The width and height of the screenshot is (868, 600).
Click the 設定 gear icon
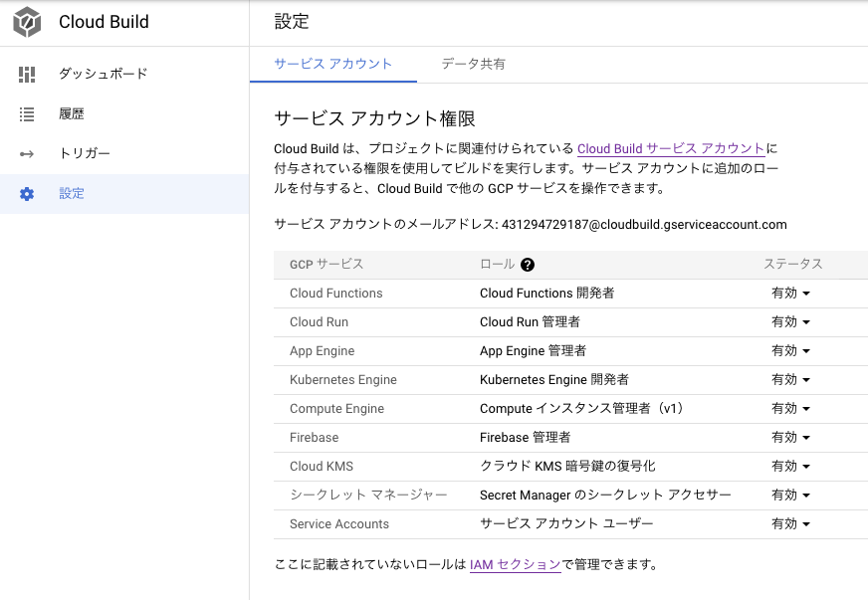[x=27, y=194]
